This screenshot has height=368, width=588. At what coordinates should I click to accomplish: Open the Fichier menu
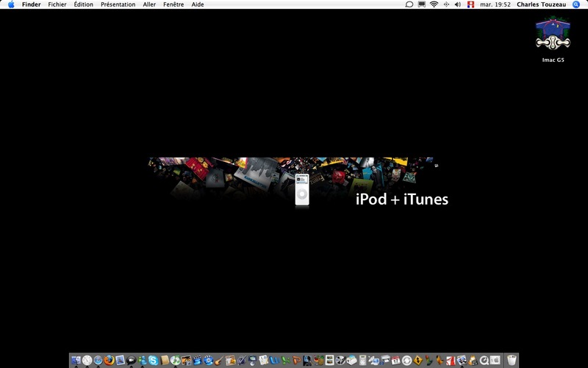(57, 4)
